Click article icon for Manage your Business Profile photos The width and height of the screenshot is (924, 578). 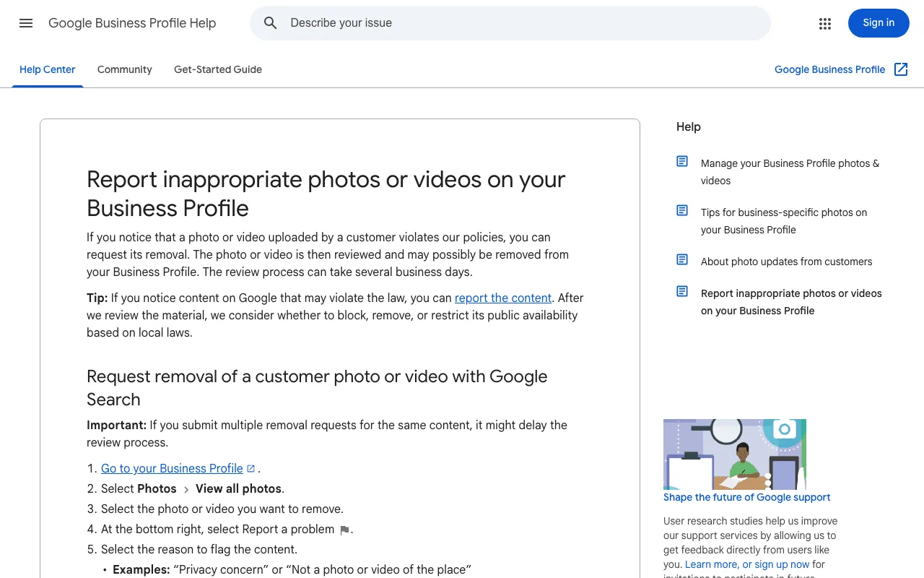[x=682, y=161]
